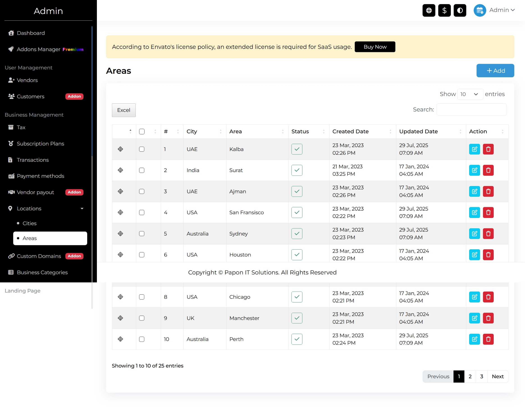Click into the Search input field

coord(471,109)
